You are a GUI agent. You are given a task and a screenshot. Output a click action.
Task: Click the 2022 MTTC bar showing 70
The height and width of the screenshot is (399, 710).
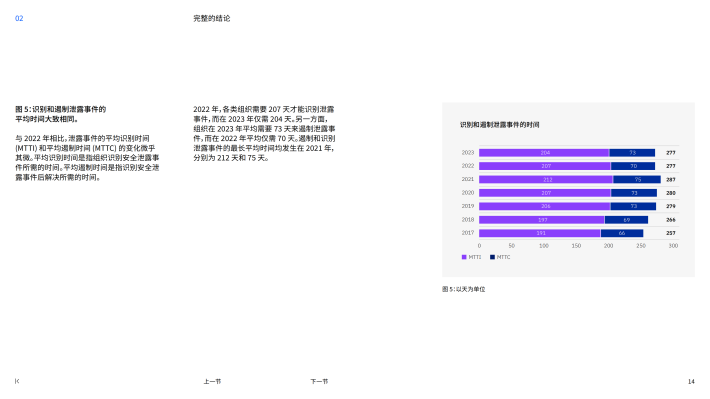tap(633, 166)
